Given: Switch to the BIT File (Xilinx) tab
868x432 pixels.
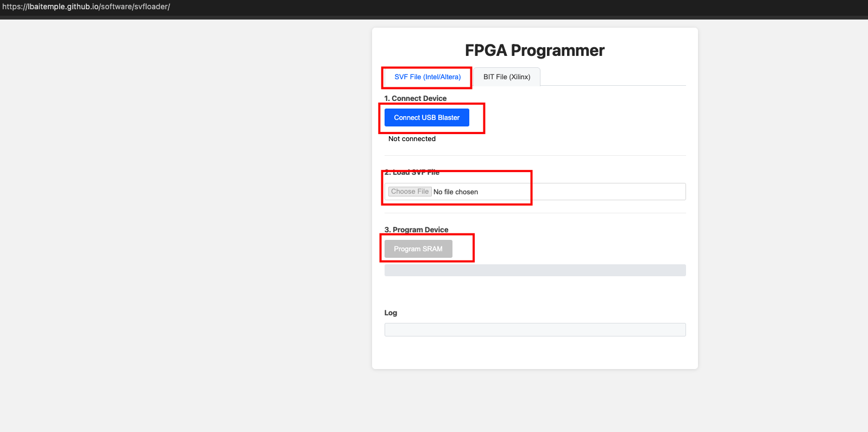Looking at the screenshot, I should point(506,77).
